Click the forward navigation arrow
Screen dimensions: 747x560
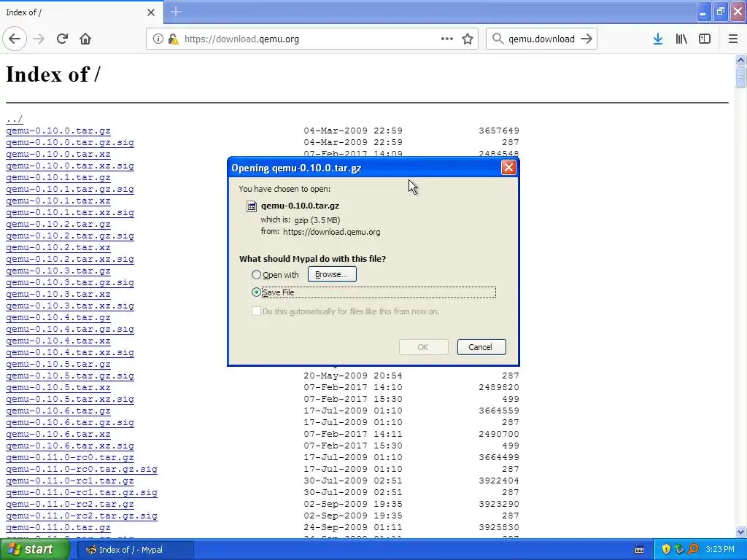pyautogui.click(x=39, y=39)
